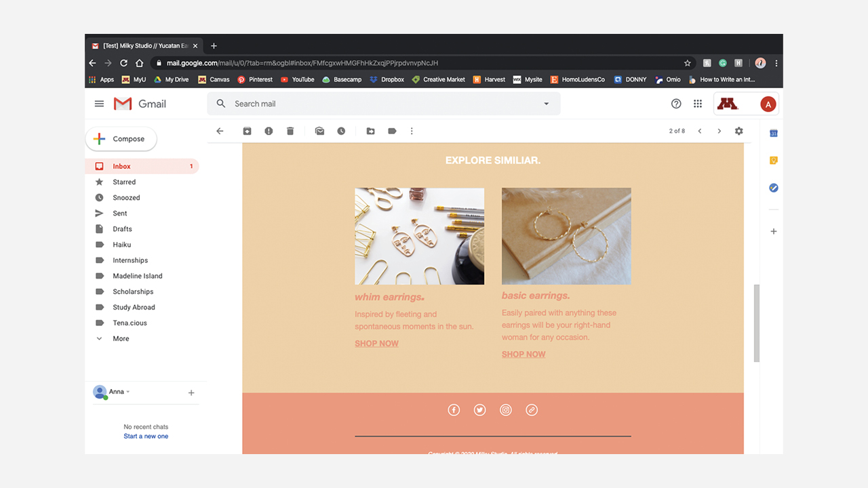Open the Anna chat status dropdown
This screenshot has height=488, width=868.
(x=127, y=392)
